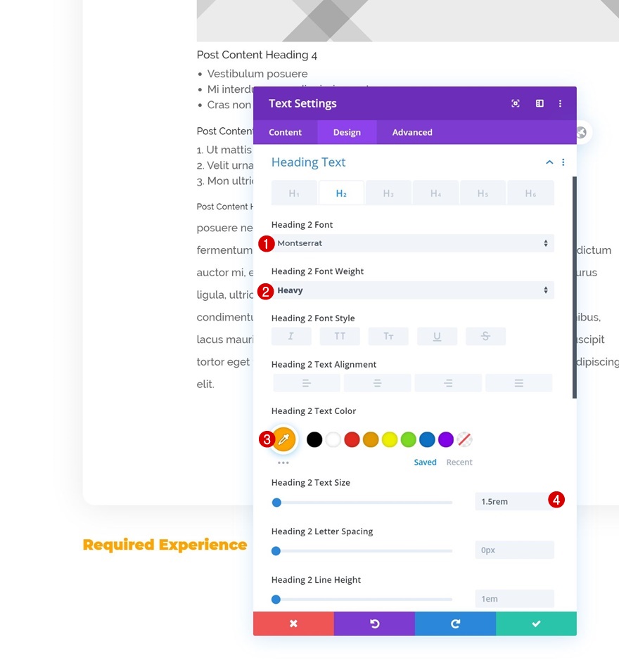This screenshot has height=672, width=619.
Task: Pick the red color swatch
Action: point(352,440)
